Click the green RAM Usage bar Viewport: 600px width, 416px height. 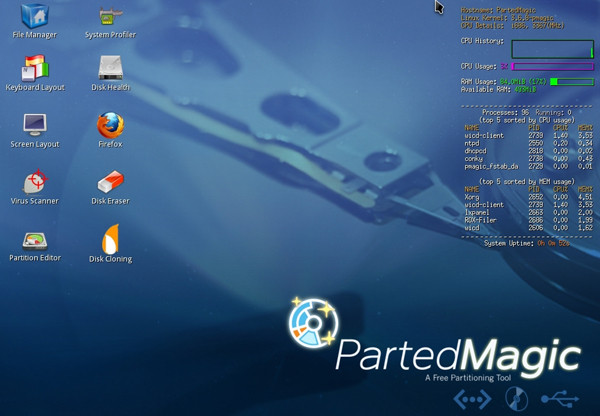pyautogui.click(x=571, y=82)
